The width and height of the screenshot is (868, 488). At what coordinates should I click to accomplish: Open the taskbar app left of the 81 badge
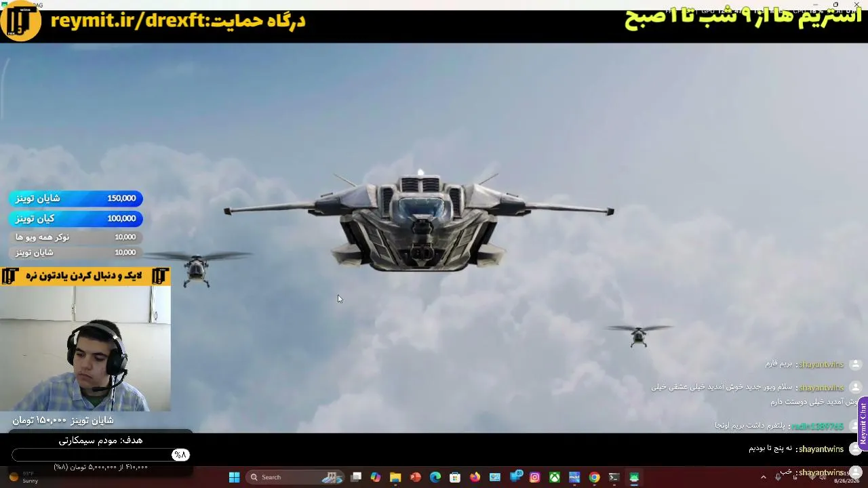pyautogui.click(x=495, y=477)
